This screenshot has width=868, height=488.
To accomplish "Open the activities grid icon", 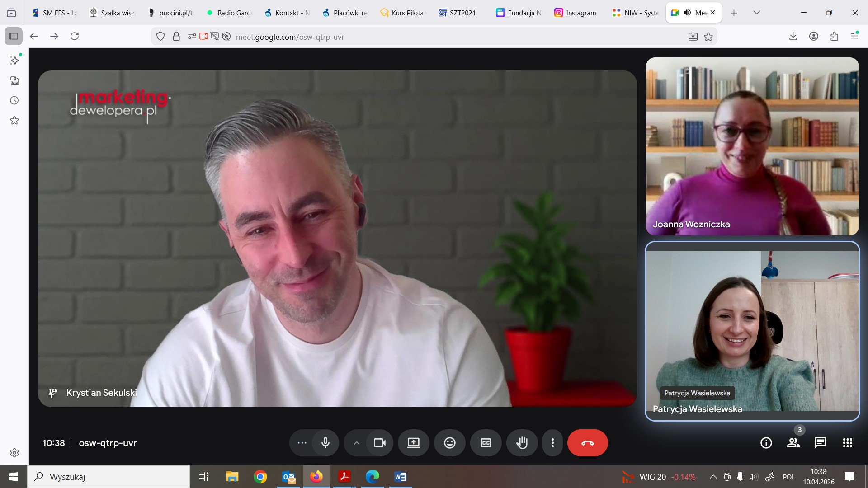I will [x=847, y=443].
